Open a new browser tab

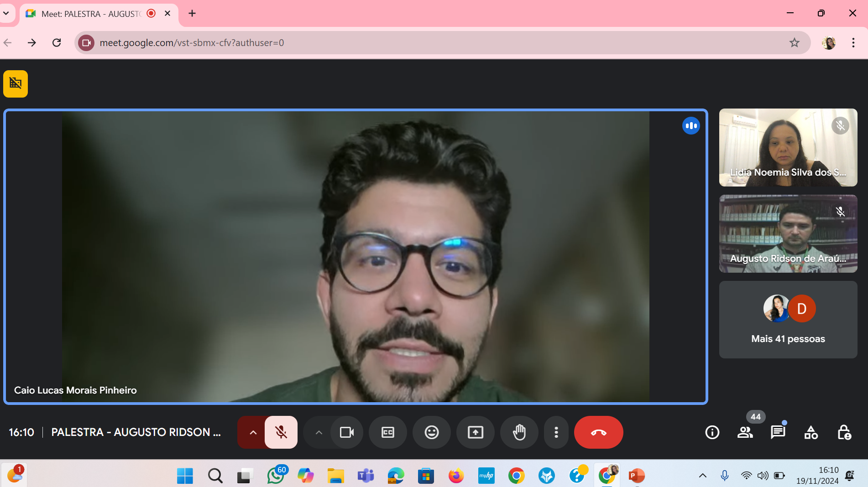(x=192, y=14)
